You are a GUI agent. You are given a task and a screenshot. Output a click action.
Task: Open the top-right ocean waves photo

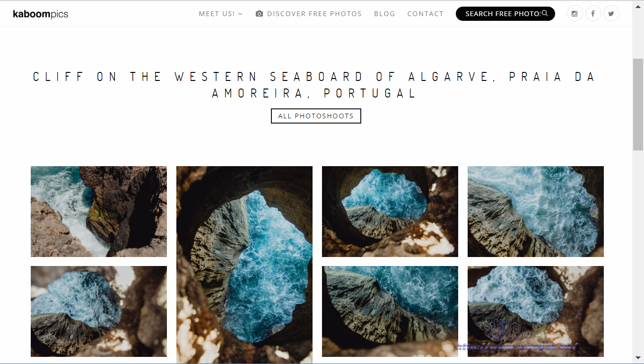pyautogui.click(x=536, y=212)
